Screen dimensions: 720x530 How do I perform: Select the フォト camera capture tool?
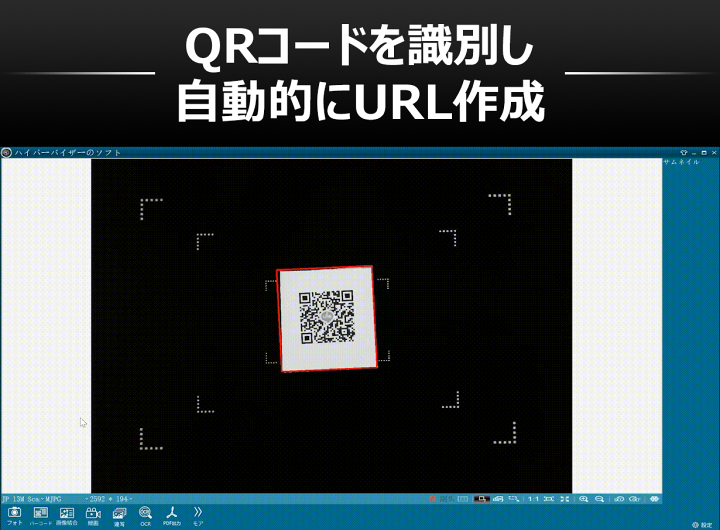tap(14, 516)
